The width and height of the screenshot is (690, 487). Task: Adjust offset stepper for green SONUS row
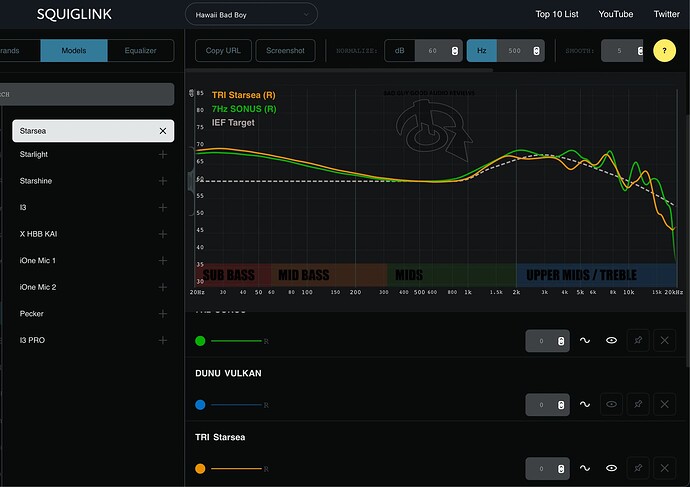(561, 341)
